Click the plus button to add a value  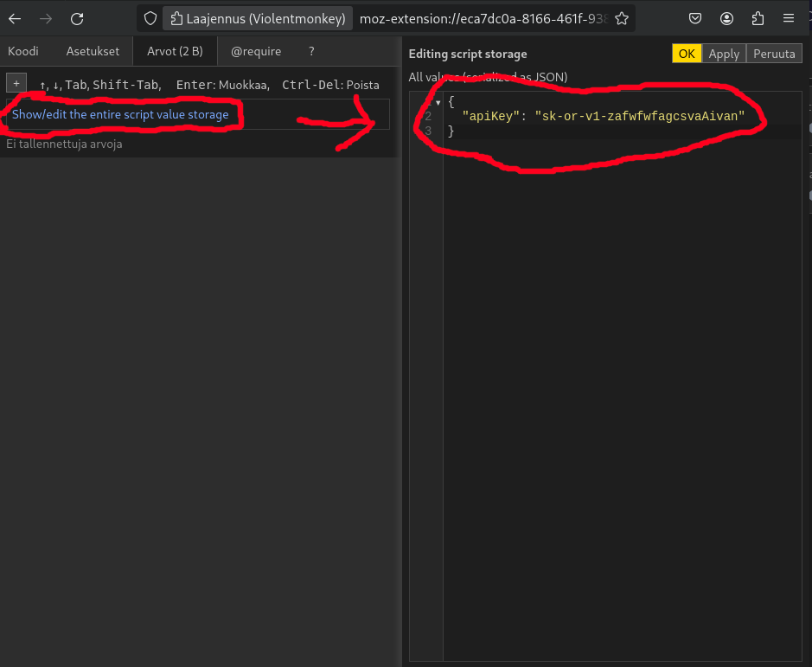tap(16, 83)
